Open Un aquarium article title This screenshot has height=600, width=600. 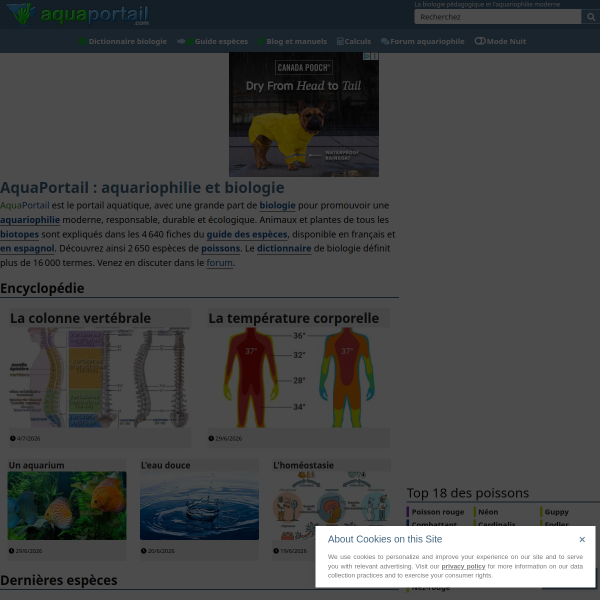point(36,465)
